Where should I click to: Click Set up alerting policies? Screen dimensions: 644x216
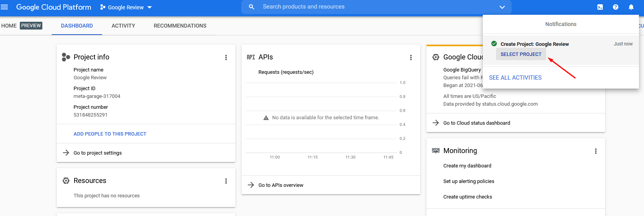(x=469, y=181)
